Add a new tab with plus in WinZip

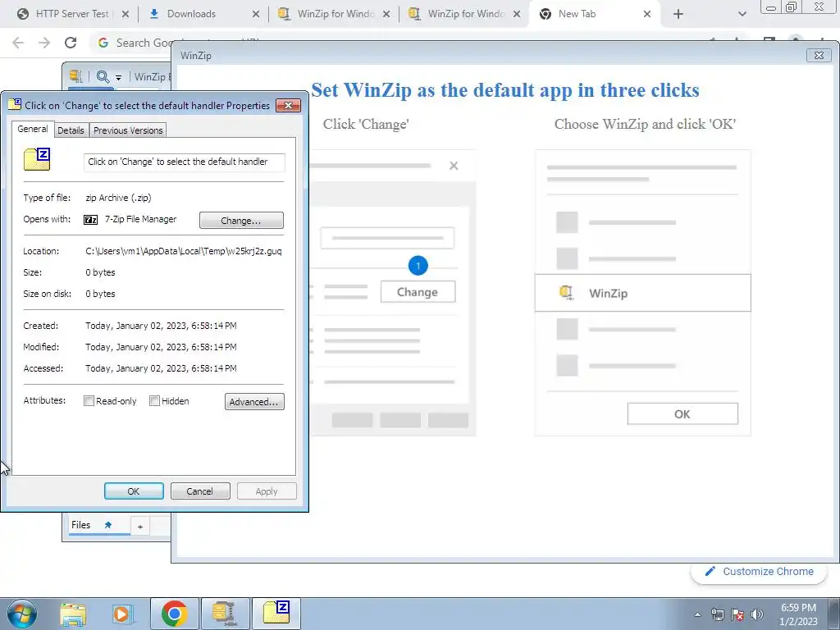pos(139,527)
